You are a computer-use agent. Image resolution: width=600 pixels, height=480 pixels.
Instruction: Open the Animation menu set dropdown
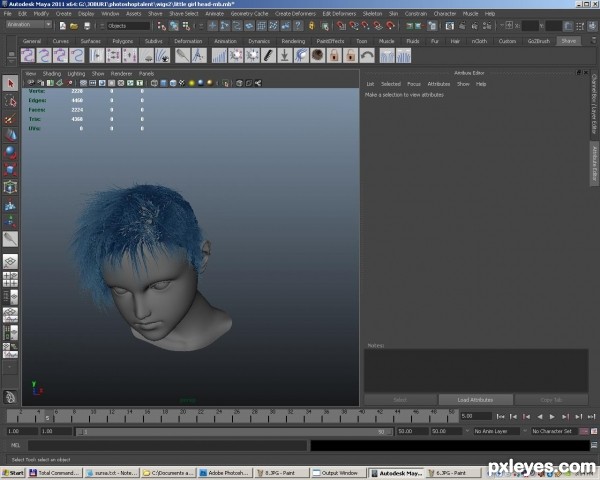(29, 24)
